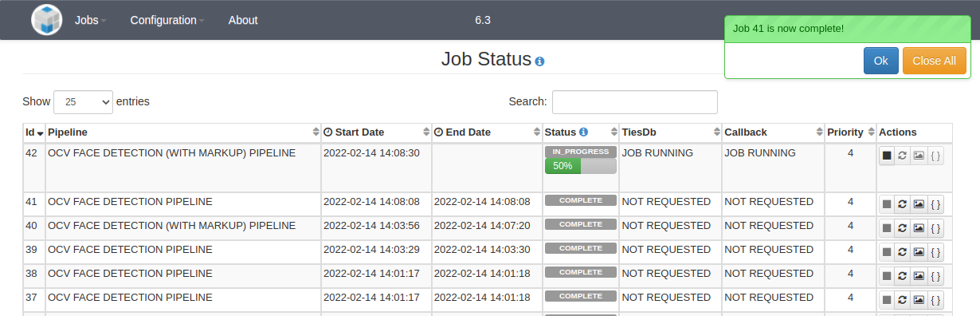Click the stop icon in job 38 row
The width and height of the screenshot is (980, 316).
(887, 276)
